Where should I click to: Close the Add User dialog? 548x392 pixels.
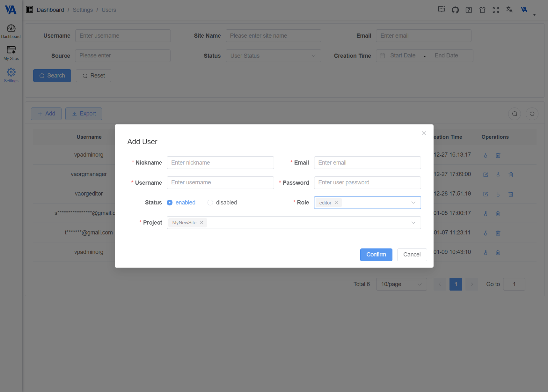pyautogui.click(x=424, y=133)
